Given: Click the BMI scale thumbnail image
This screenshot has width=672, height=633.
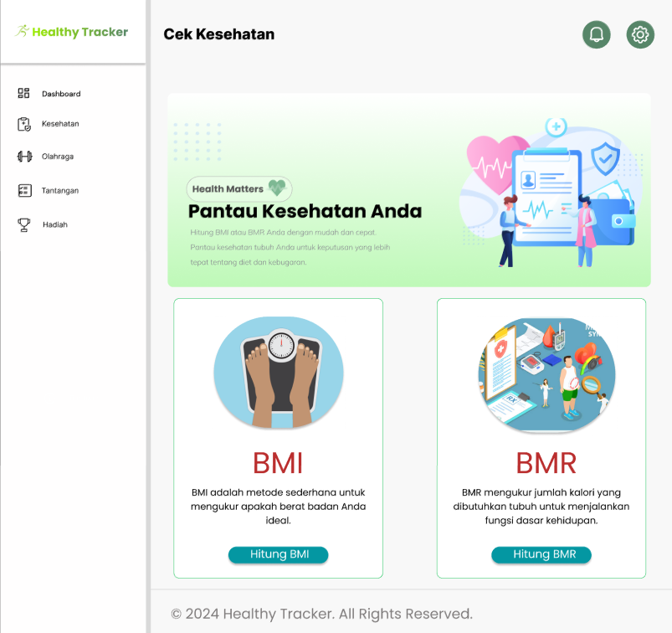Looking at the screenshot, I should point(279,373).
